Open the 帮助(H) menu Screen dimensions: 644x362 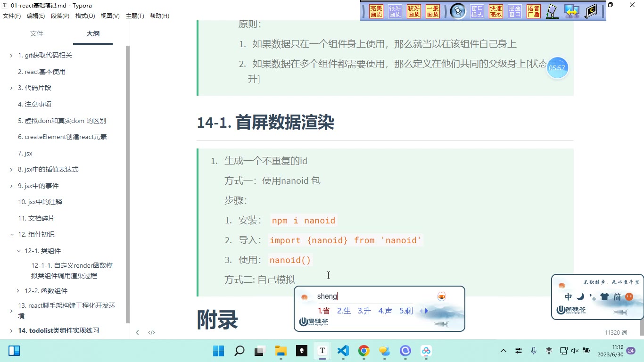click(159, 16)
